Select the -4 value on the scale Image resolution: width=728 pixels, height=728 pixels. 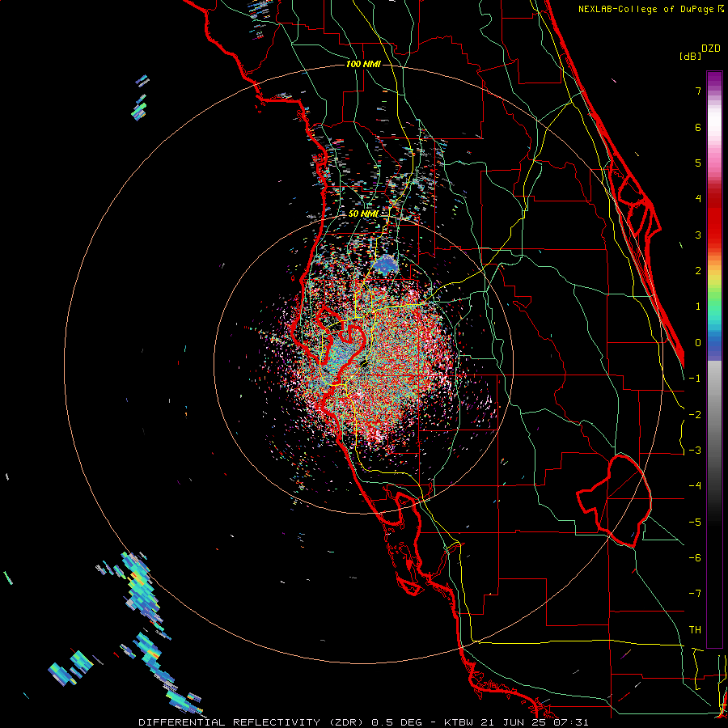click(695, 486)
